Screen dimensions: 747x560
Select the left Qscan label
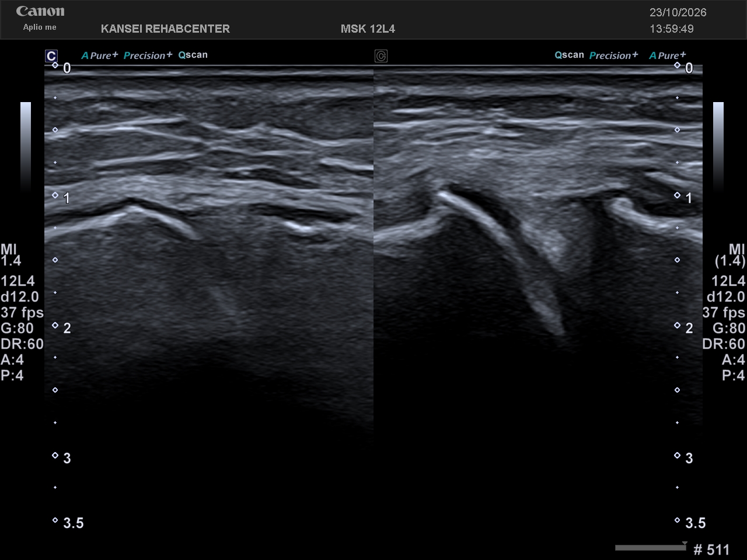193,55
